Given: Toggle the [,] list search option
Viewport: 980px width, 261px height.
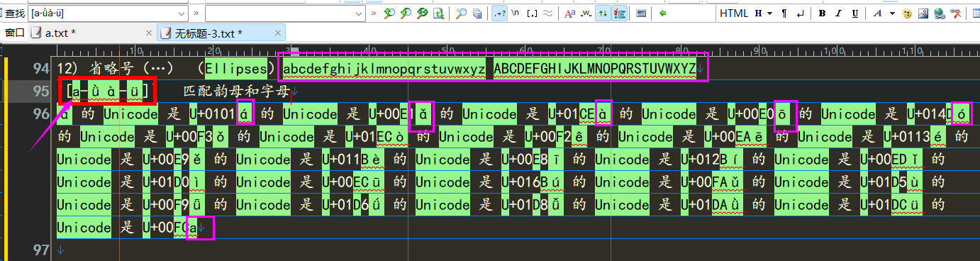Looking at the screenshot, I should click(532, 13).
